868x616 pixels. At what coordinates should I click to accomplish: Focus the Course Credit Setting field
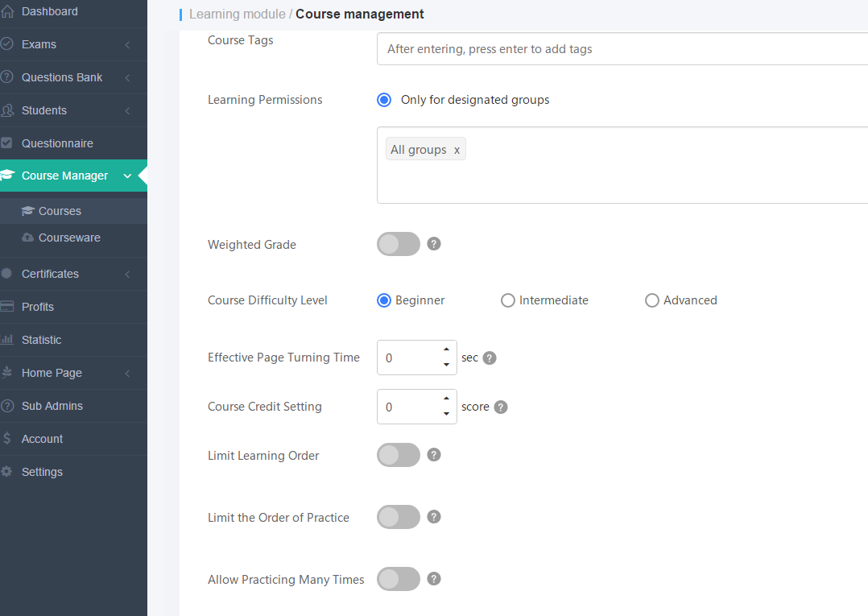(x=417, y=407)
